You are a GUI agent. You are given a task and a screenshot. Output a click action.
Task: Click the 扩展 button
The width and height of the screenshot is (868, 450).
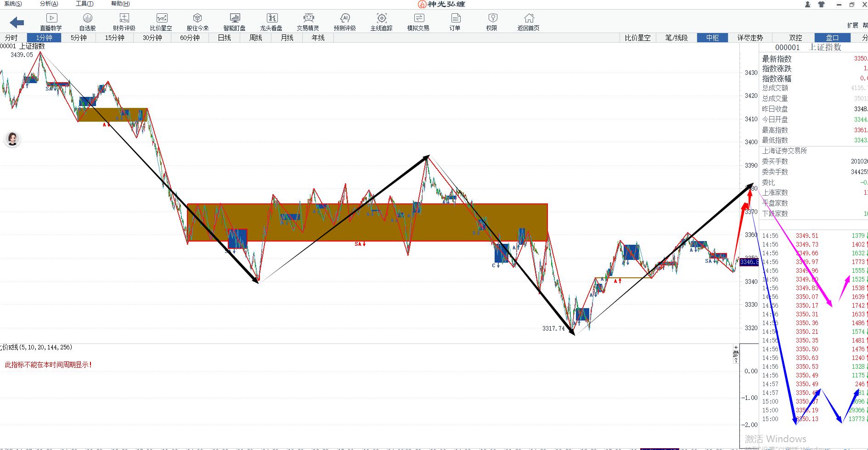[852, 25]
